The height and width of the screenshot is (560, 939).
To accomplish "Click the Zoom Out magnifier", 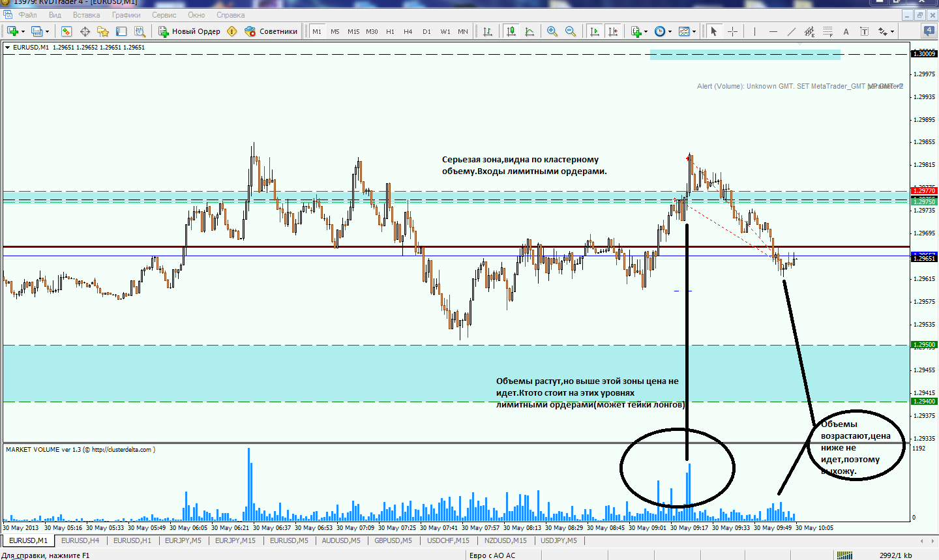I will point(571,31).
